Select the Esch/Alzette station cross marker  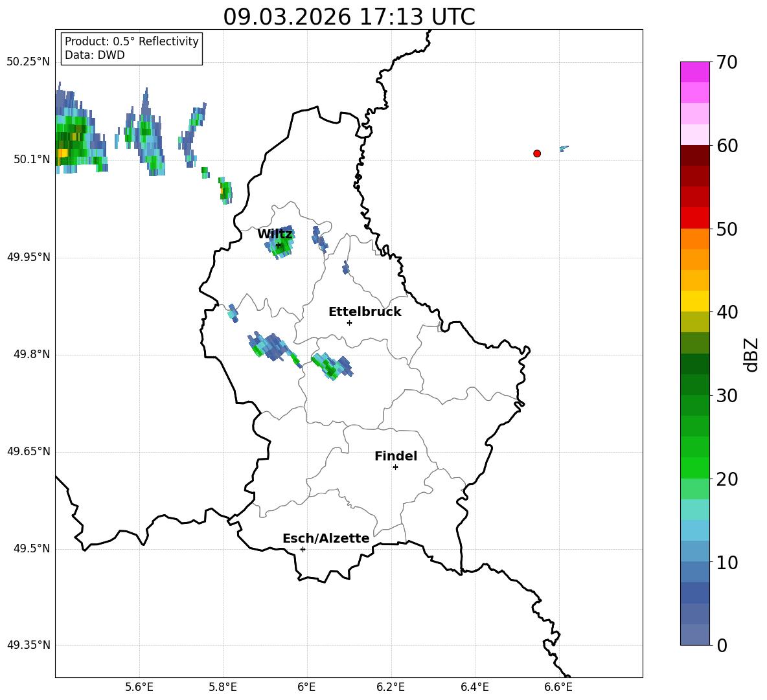point(303,549)
